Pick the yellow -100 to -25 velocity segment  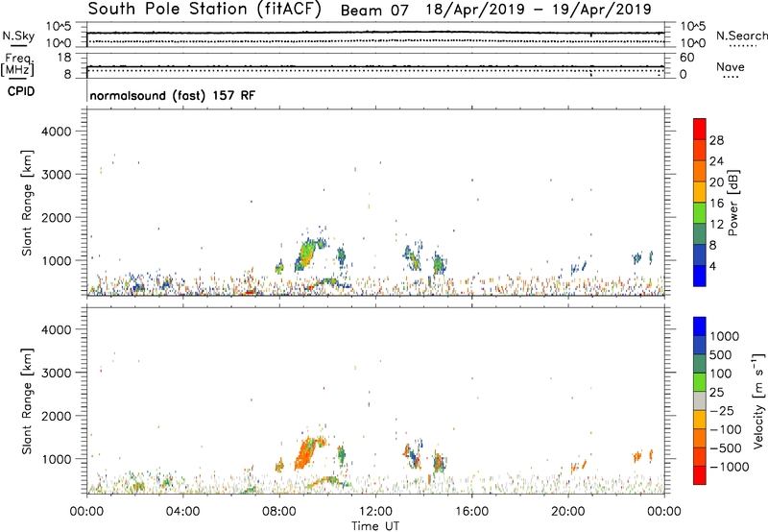700,420
